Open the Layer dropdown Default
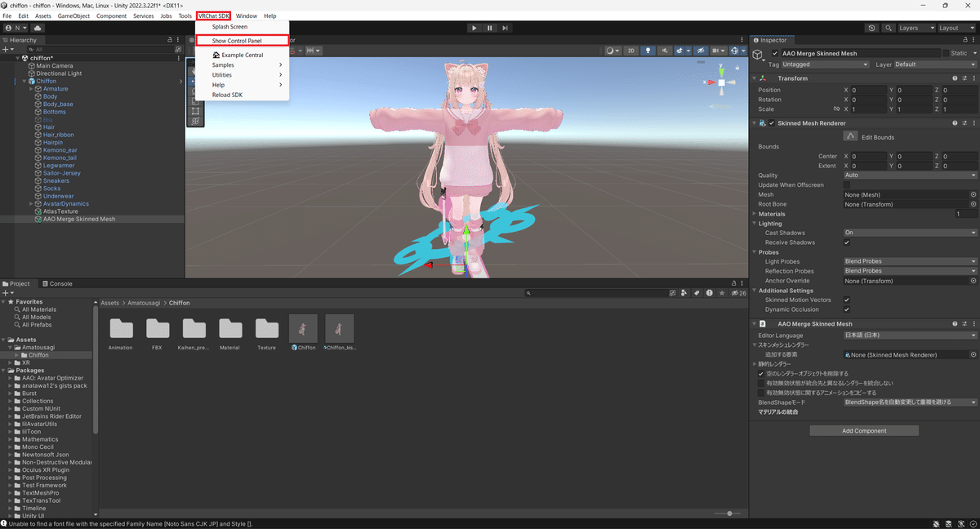Viewport: 980px width, 529px height. (x=936, y=64)
